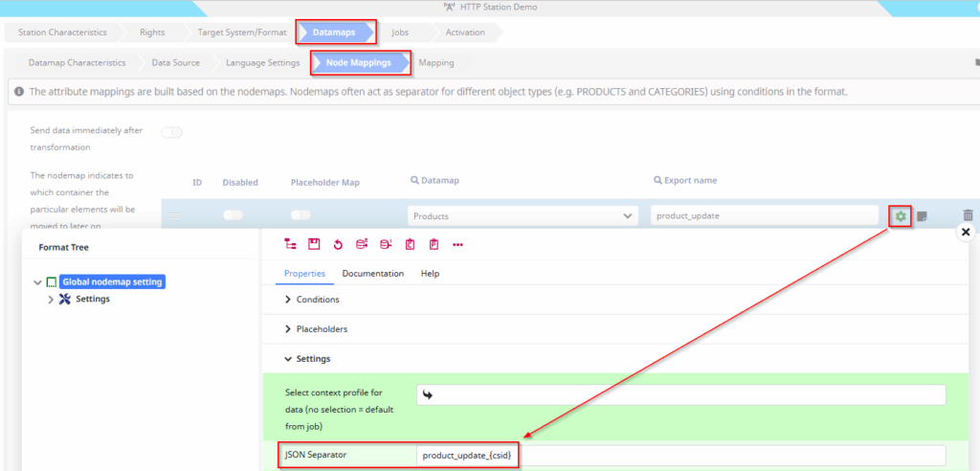The width and height of the screenshot is (980, 471).
Task: Open the three-dot more options menu
Action: (x=457, y=244)
